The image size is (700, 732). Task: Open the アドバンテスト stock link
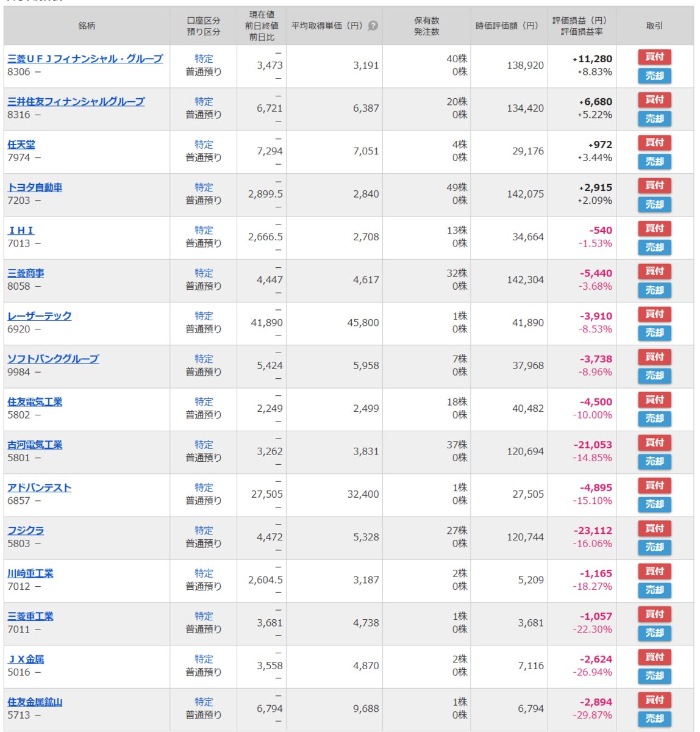40,487
